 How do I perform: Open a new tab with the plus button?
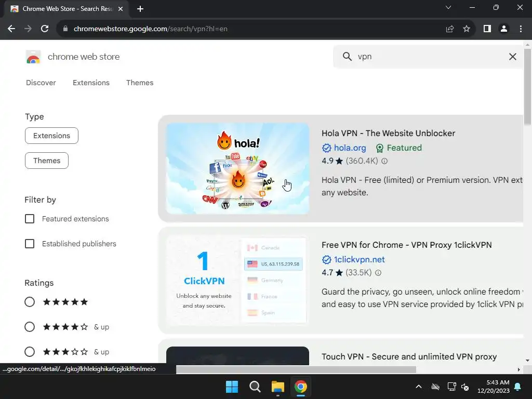(140, 9)
